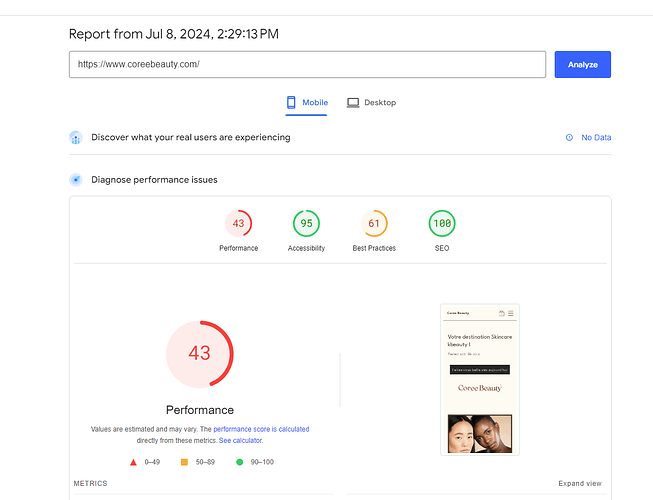Switch to the Mobile tab
The height and width of the screenshot is (500, 653).
tap(306, 103)
